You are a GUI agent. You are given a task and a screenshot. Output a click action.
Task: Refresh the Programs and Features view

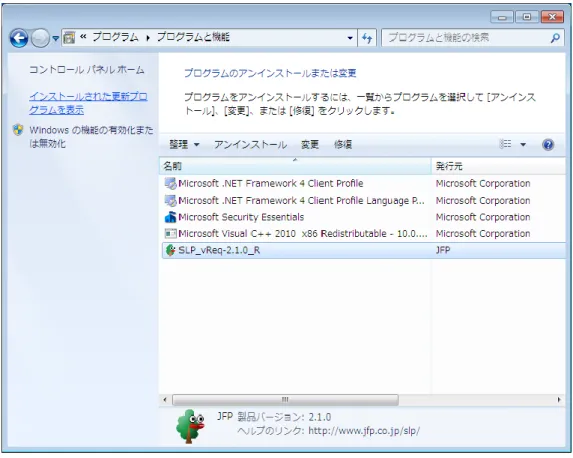point(367,38)
